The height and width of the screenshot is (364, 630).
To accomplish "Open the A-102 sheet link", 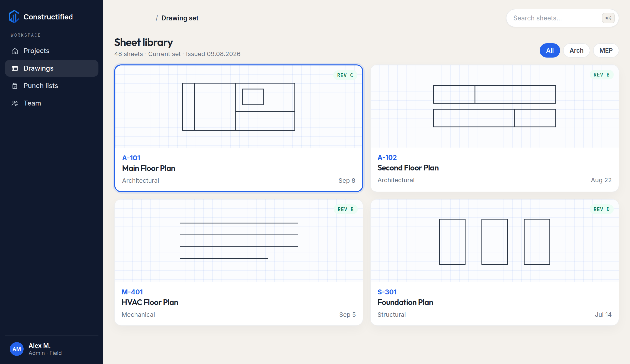I will pos(387,157).
